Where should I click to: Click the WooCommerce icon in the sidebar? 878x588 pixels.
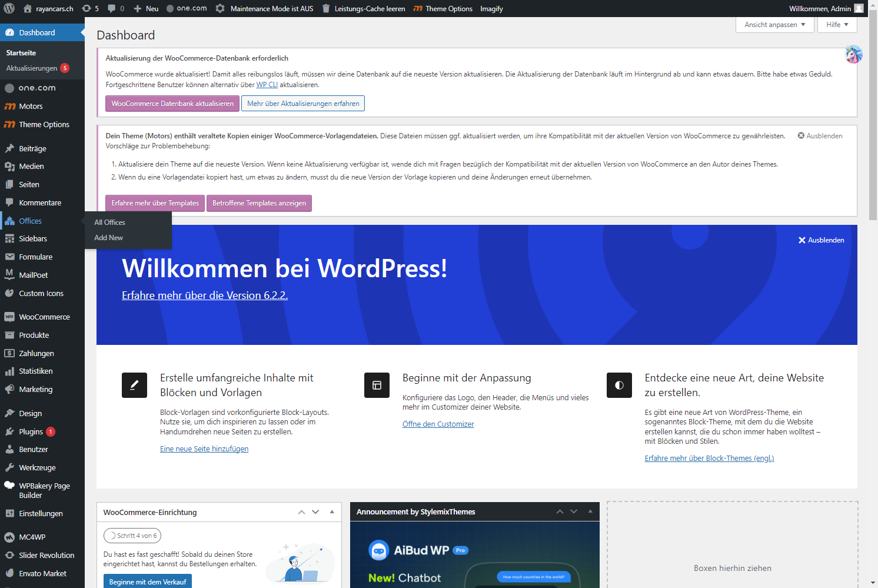pyautogui.click(x=9, y=317)
